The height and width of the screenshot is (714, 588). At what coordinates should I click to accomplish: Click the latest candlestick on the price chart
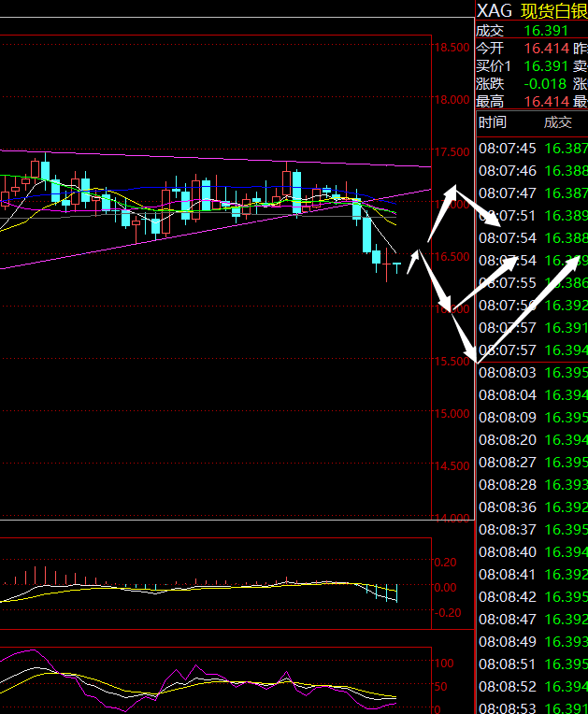click(x=397, y=265)
